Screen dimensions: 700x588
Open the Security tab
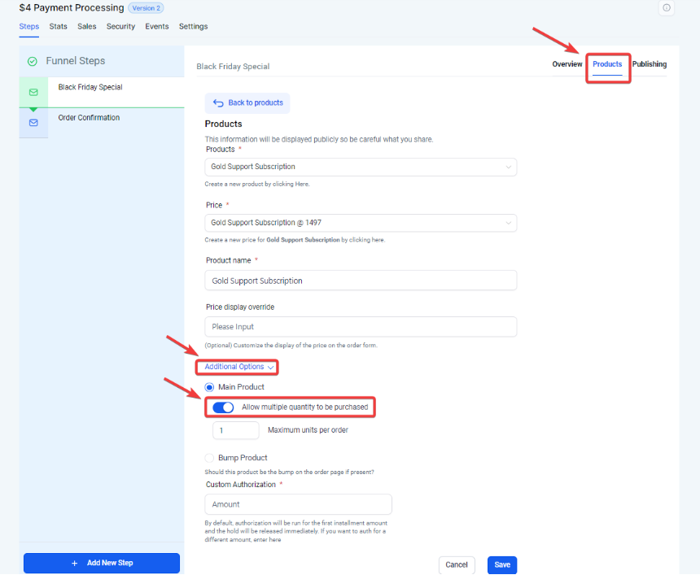pyautogui.click(x=120, y=26)
